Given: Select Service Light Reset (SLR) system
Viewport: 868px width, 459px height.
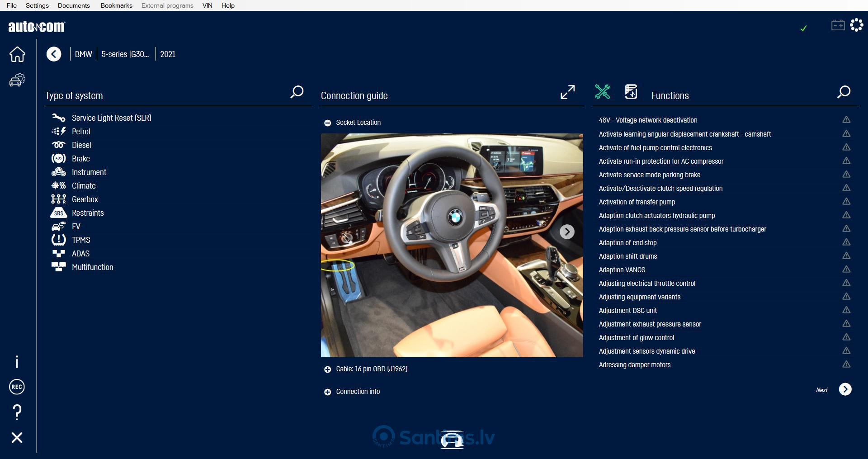Looking at the screenshot, I should 111,118.
